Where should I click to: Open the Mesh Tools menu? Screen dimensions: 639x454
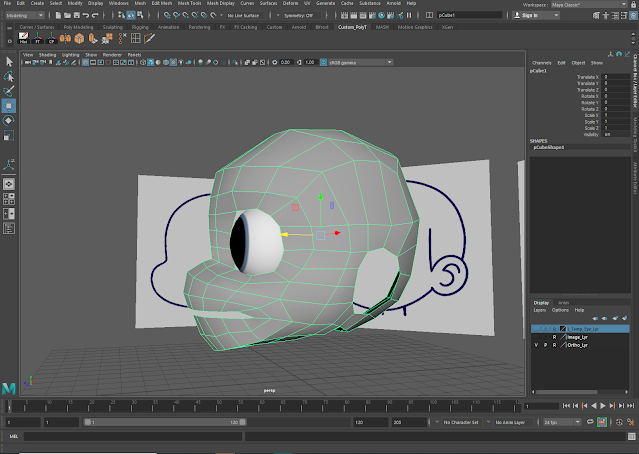click(x=189, y=4)
